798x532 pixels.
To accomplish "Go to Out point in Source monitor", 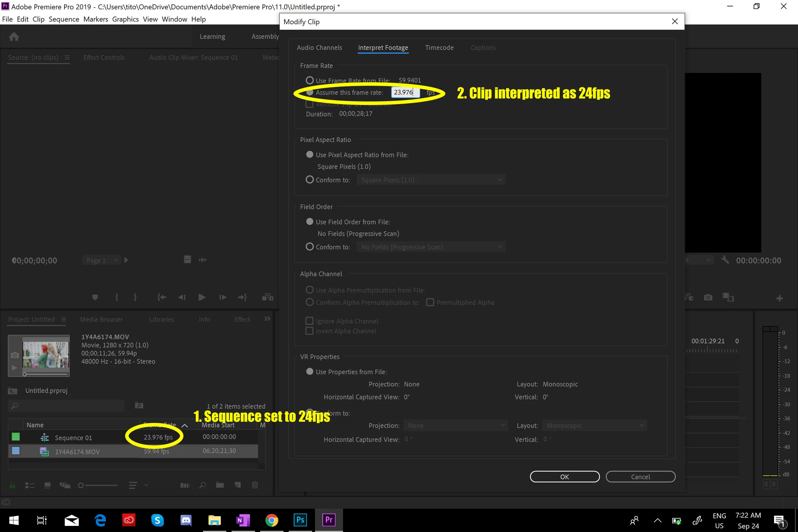I will point(242,297).
